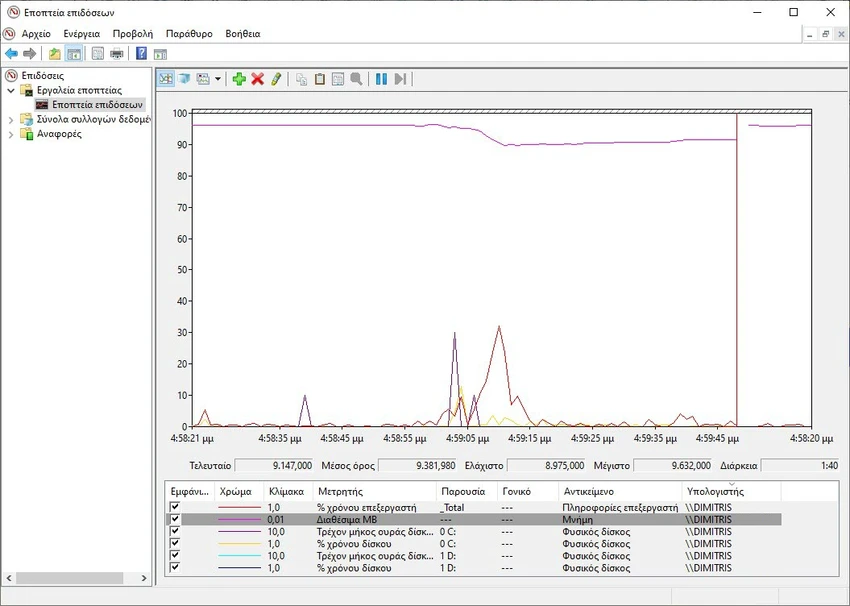The height and width of the screenshot is (606, 850).
Task: Add a new counter with the green plus icon
Action: click(x=239, y=79)
